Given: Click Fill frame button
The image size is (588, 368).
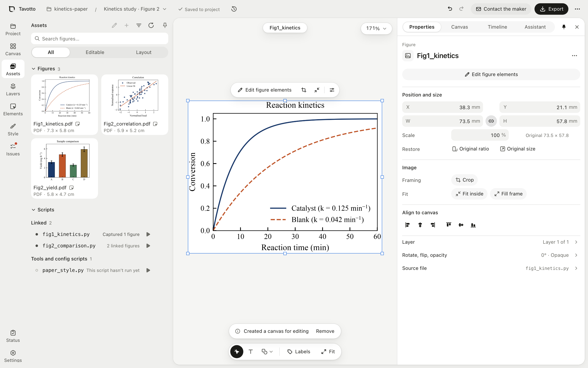Looking at the screenshot, I should tap(508, 194).
